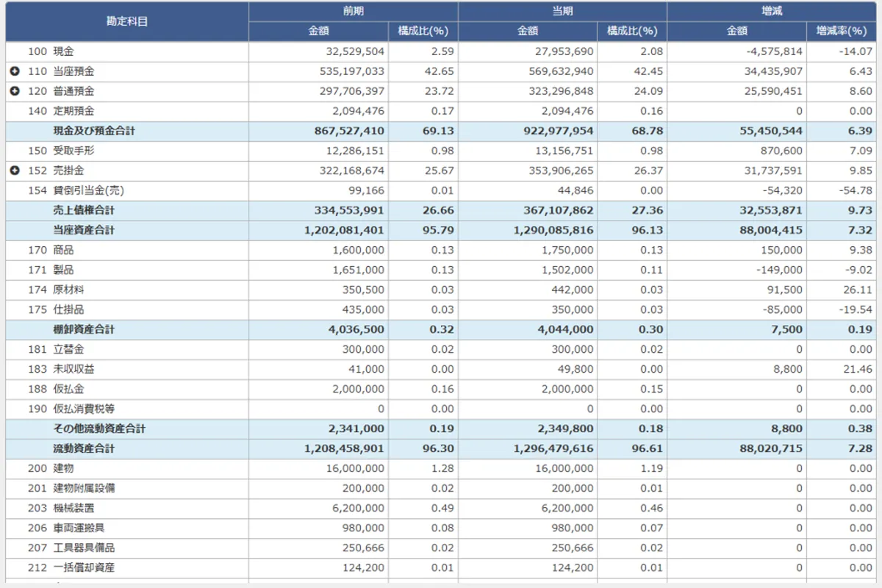Click the 棚卸資産合計 subtotal label
Image resolution: width=882 pixels, height=588 pixels.
click(84, 329)
